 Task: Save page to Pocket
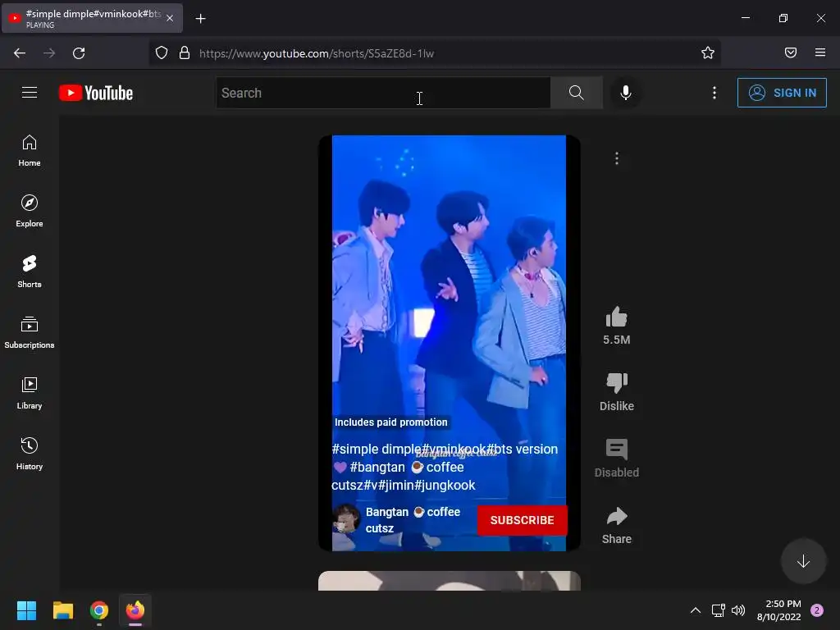[790, 52]
